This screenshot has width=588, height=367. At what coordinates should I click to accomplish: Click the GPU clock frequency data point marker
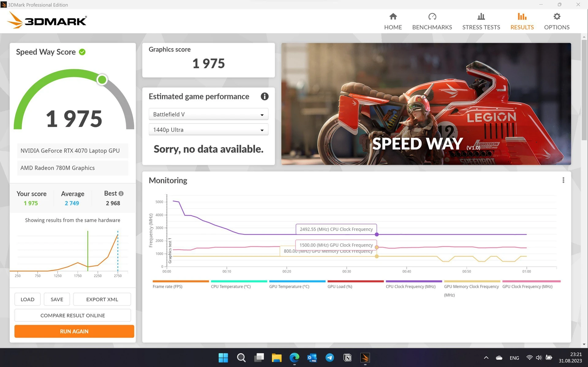pos(377,247)
